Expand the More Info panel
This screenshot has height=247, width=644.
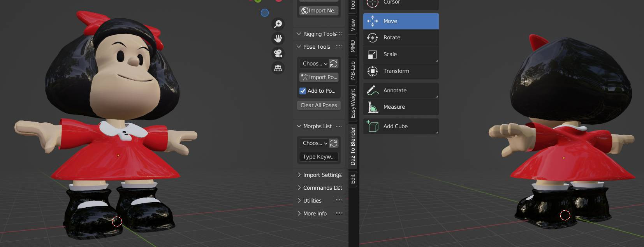click(299, 213)
